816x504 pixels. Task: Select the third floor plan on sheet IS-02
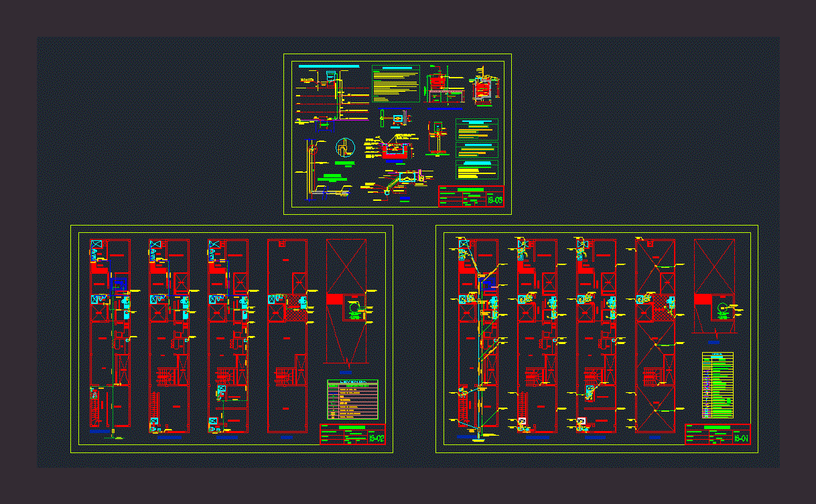[x=228, y=335]
